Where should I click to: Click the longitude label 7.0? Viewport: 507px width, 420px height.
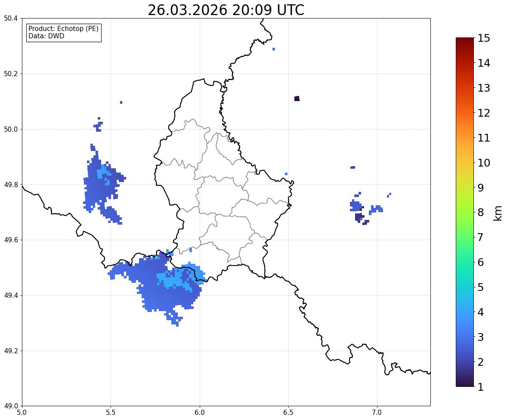377,413
